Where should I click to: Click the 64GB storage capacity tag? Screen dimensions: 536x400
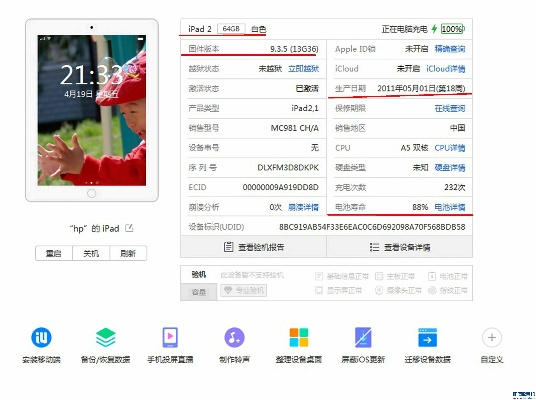(231, 29)
